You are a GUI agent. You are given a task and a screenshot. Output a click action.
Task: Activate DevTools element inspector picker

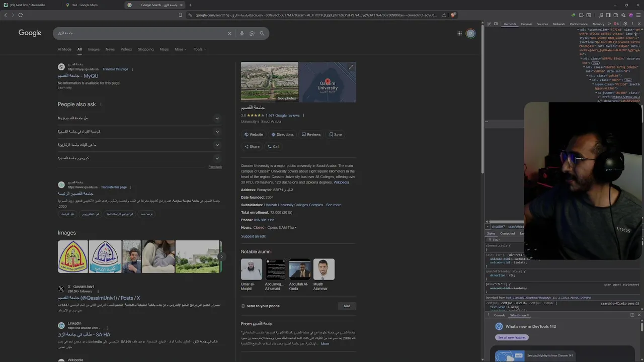[x=489, y=24]
